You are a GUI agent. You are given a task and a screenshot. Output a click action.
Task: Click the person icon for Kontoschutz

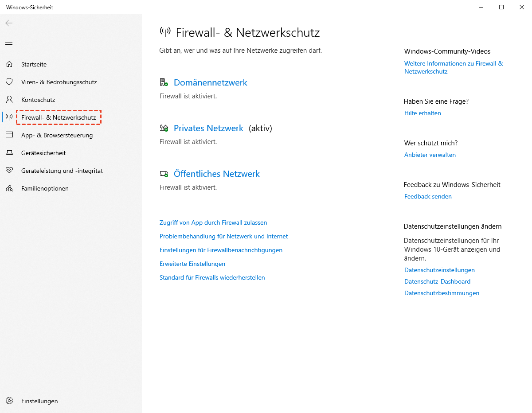(9, 100)
